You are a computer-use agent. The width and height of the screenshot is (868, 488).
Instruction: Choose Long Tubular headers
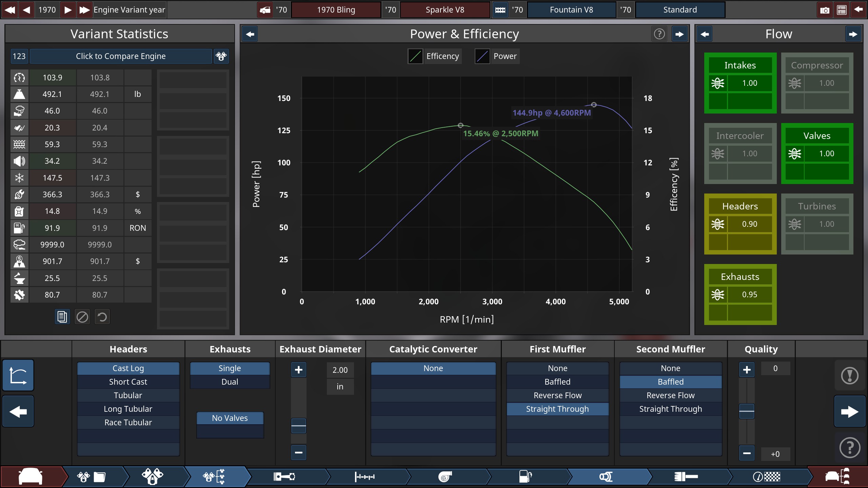click(x=128, y=409)
